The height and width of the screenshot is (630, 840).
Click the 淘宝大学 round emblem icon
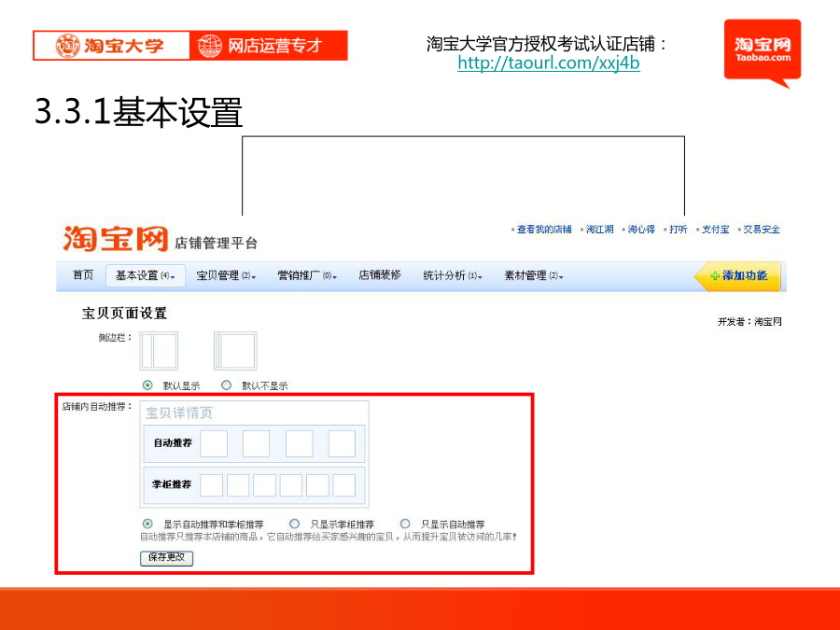[67, 46]
